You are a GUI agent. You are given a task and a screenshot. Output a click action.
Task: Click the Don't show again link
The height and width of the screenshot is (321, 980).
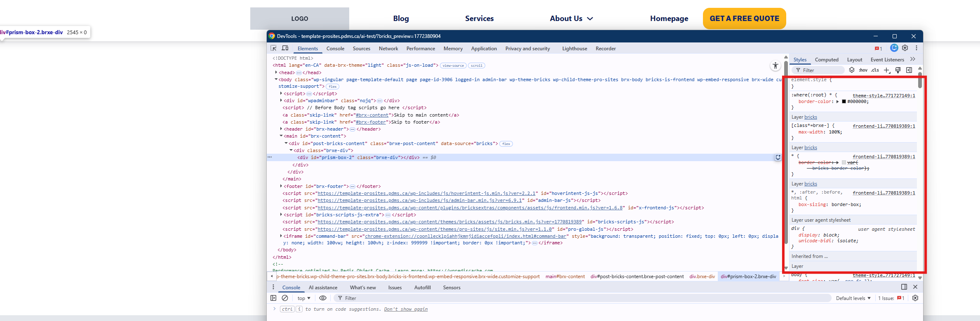pos(406,309)
